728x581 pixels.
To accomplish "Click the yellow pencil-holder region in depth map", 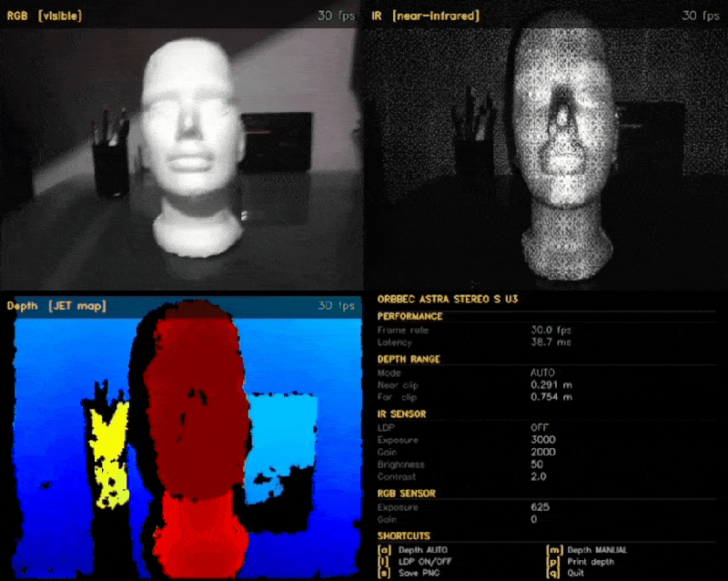I will (x=110, y=454).
